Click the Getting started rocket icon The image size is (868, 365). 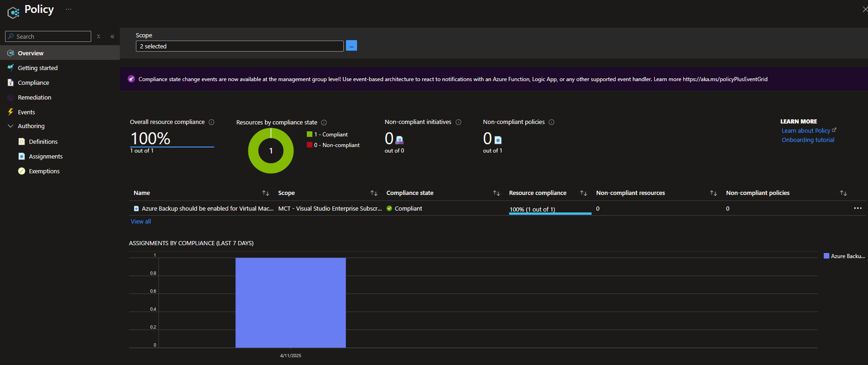(11, 68)
